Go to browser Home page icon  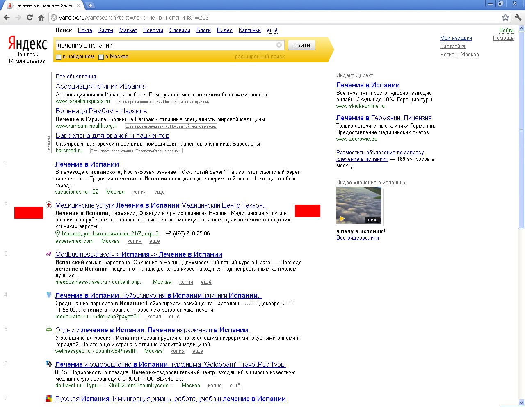coord(41,17)
